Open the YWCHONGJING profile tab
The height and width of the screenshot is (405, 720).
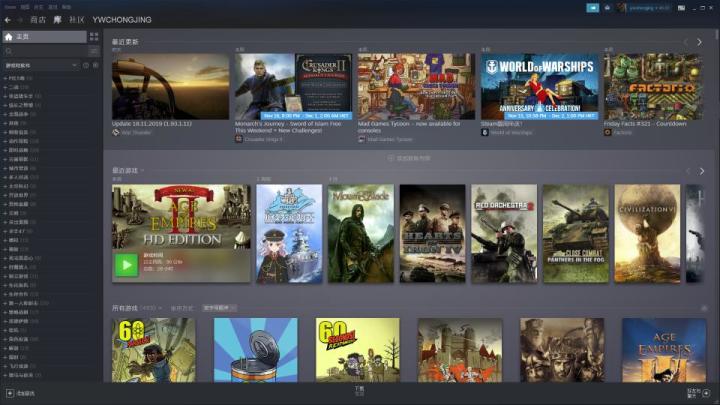pos(122,20)
